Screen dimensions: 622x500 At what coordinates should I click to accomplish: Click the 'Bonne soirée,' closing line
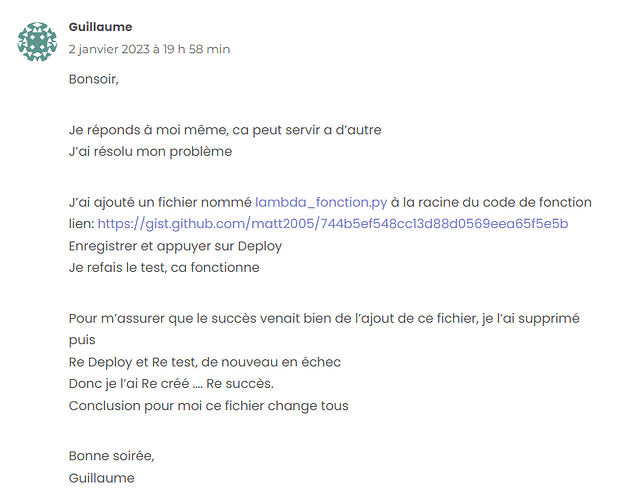pos(111,456)
